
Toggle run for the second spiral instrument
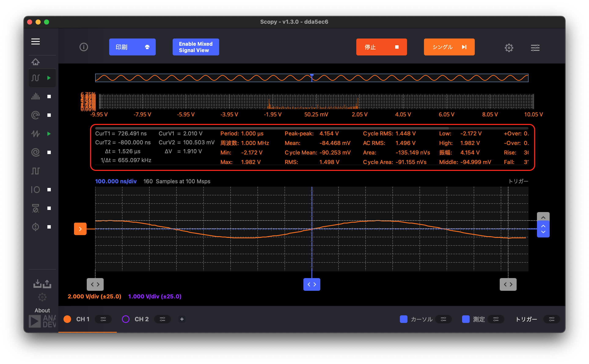pyautogui.click(x=49, y=152)
